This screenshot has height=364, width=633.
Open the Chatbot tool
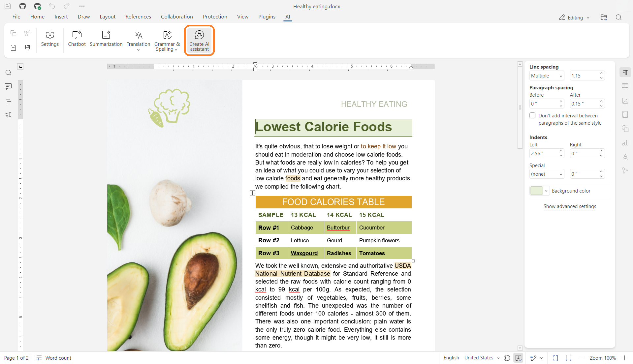(77, 38)
